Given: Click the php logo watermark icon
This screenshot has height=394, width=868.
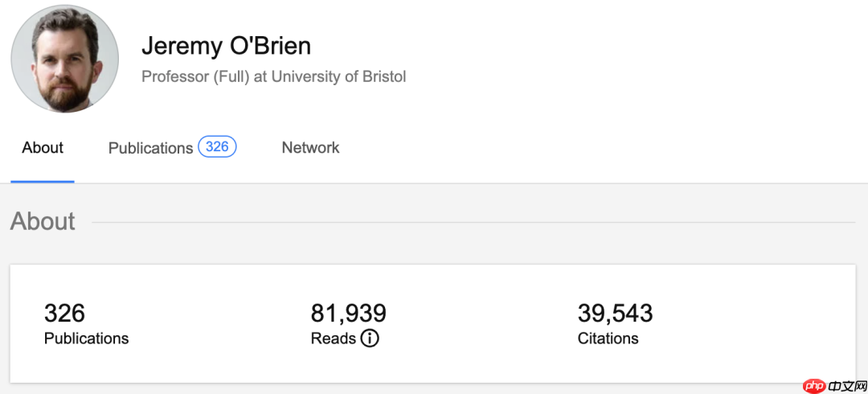Looking at the screenshot, I should 815,386.
